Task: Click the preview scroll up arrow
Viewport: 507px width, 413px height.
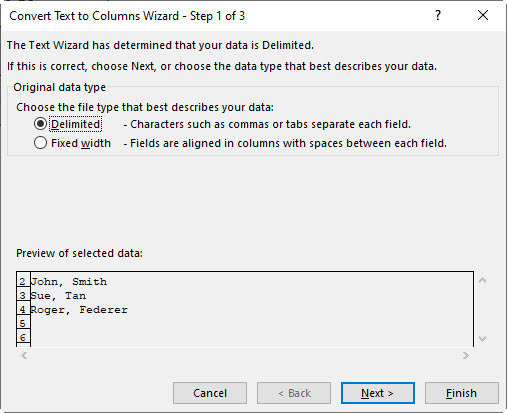Action: [482, 281]
